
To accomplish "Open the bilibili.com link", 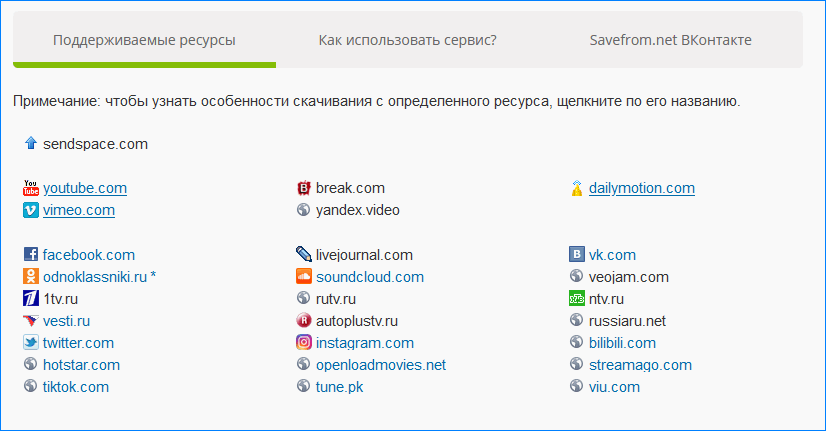I will click(x=622, y=343).
